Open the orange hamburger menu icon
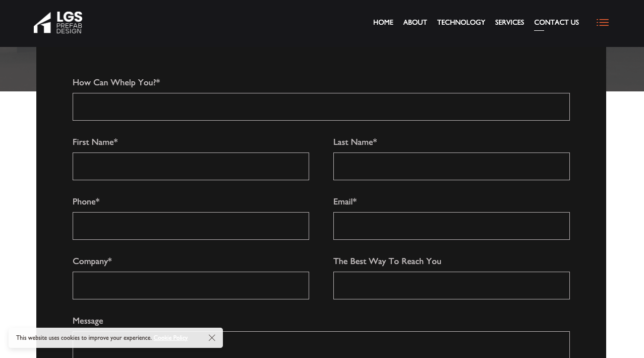Image resolution: width=644 pixels, height=358 pixels. [602, 23]
